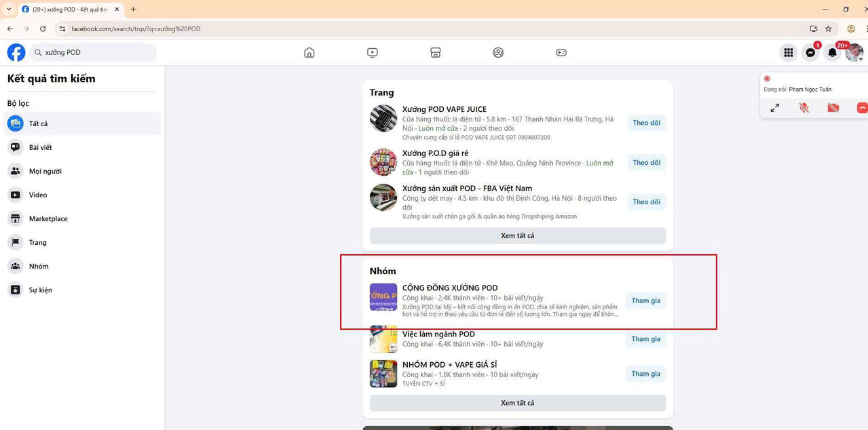Open Xưởng P.O.D giá rẻ page title
868x430 pixels.
coord(435,153)
